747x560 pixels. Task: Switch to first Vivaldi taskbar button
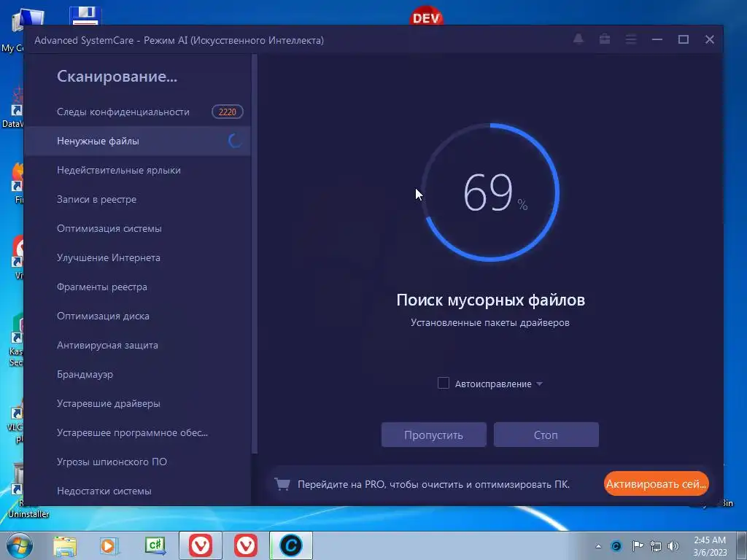[x=201, y=545]
